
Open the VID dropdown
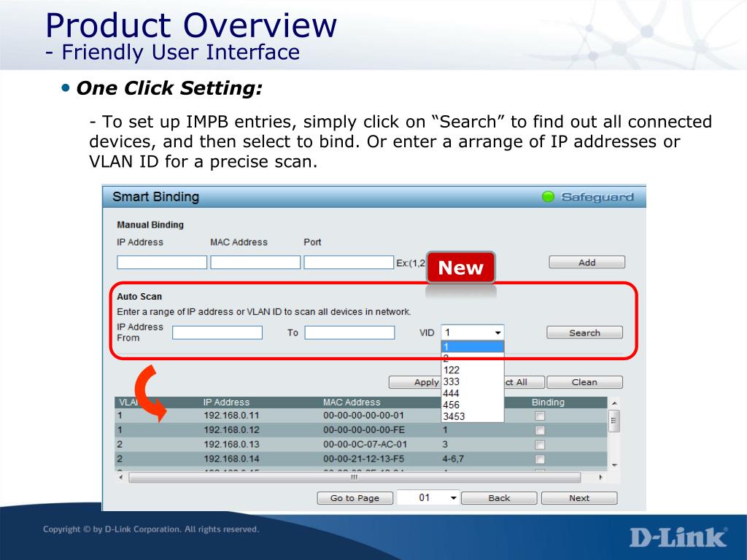tap(472, 332)
